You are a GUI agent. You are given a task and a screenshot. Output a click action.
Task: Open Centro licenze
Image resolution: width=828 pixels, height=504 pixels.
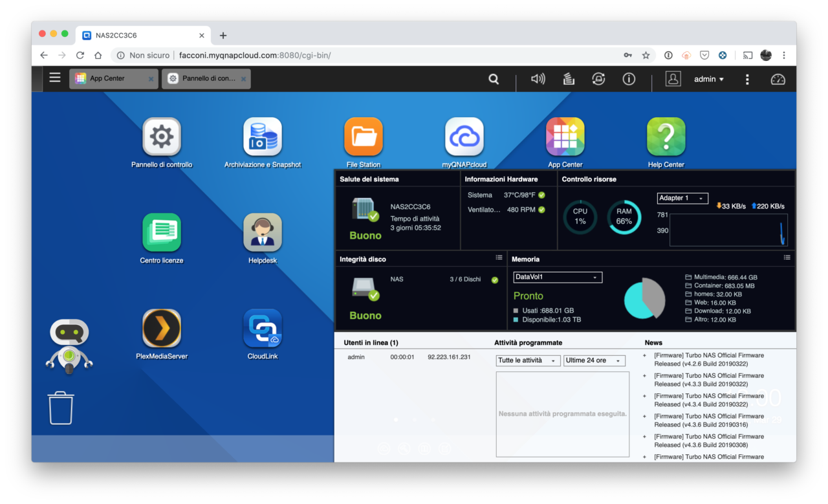pyautogui.click(x=161, y=232)
